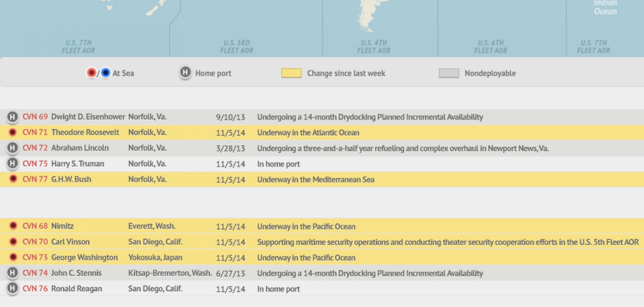Click the Home port legend label
Screen dimensions: 644x307
point(213,74)
